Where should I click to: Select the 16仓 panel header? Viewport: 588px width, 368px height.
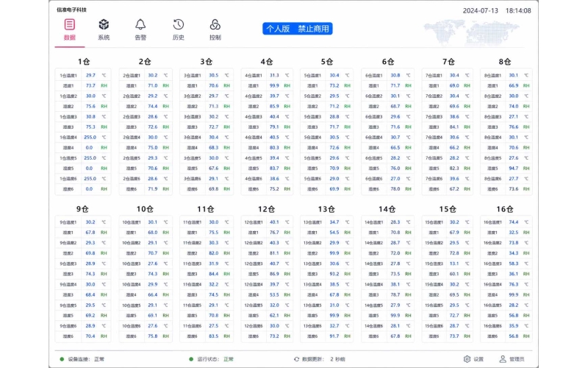(x=505, y=209)
